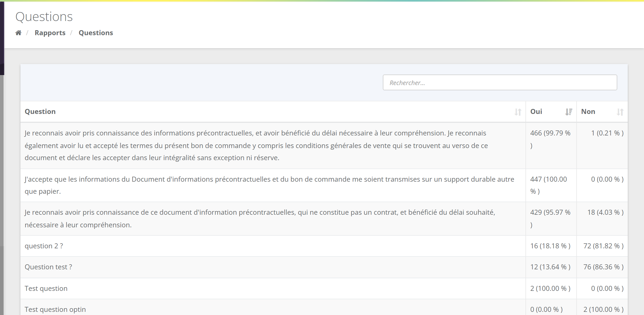
Task: Open the Questions breadcrumb link
Action: tap(96, 33)
